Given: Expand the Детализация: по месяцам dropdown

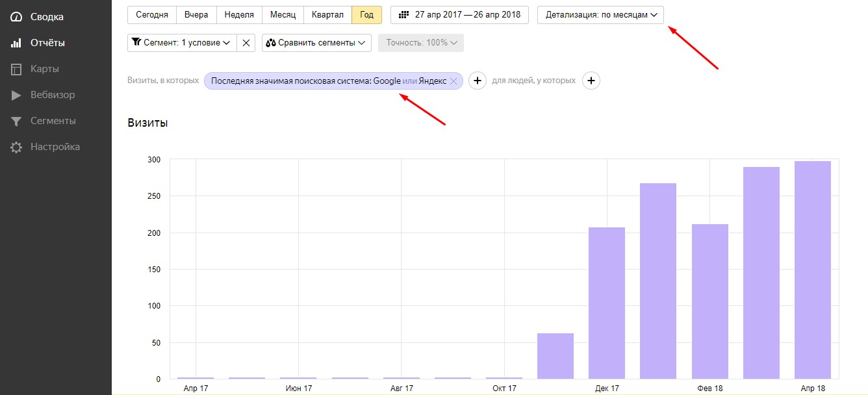Looking at the screenshot, I should click(x=601, y=14).
